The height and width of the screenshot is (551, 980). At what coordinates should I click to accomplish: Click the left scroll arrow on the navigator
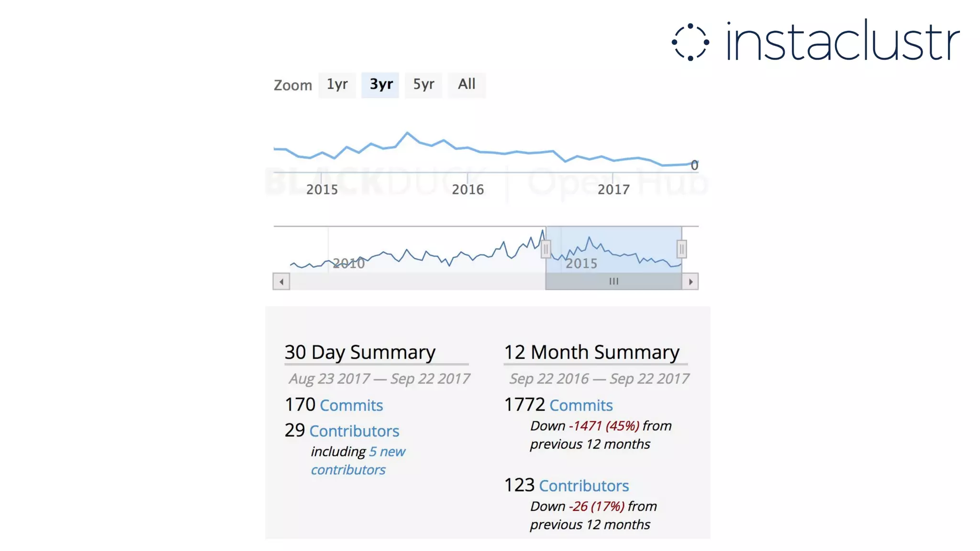pos(281,282)
